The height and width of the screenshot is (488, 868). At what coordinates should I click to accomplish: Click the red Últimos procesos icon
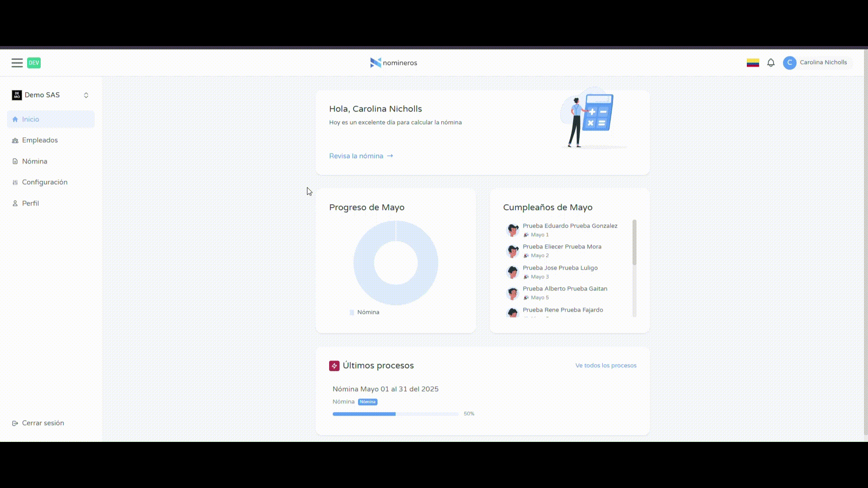click(334, 366)
